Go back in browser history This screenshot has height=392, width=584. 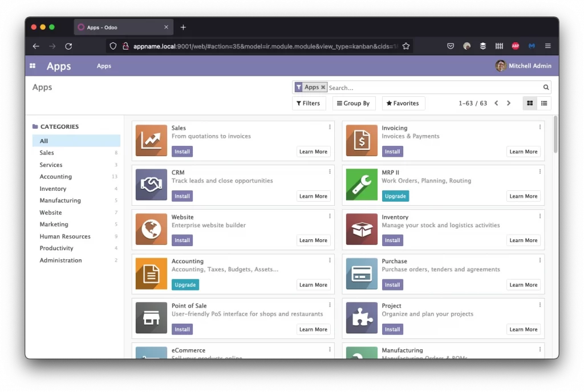coord(36,46)
